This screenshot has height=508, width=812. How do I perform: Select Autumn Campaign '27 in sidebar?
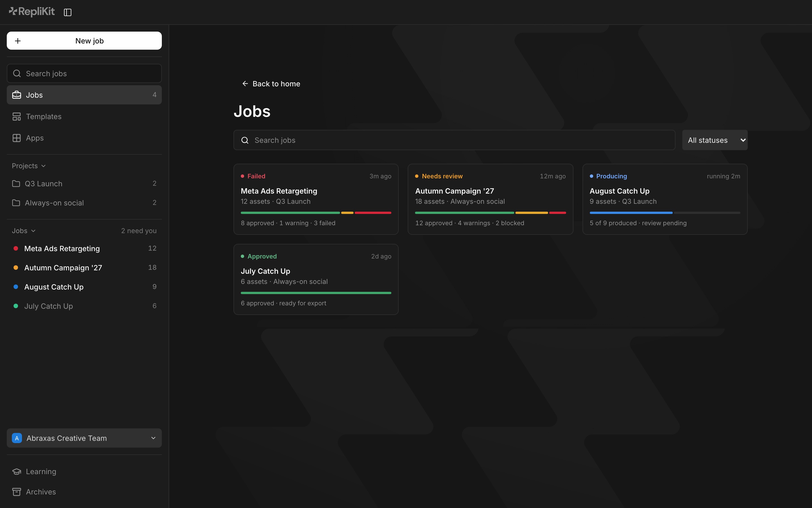tap(84, 268)
